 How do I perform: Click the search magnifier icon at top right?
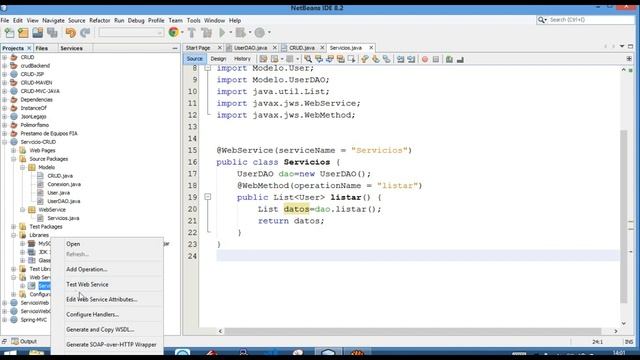click(x=542, y=20)
